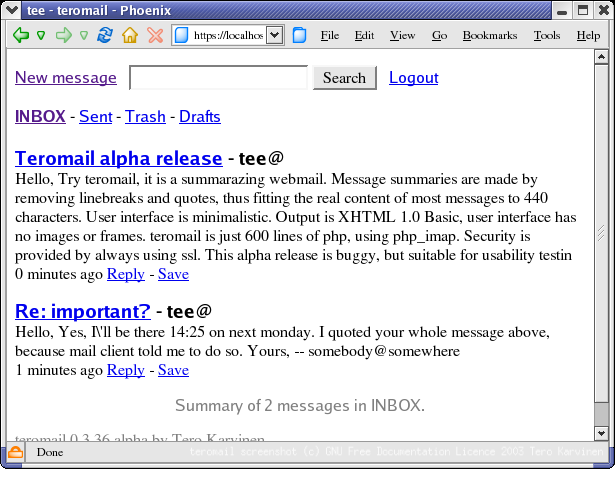Minimize the Phoenix window
Screen dimensions: 615x480
click(x=562, y=10)
